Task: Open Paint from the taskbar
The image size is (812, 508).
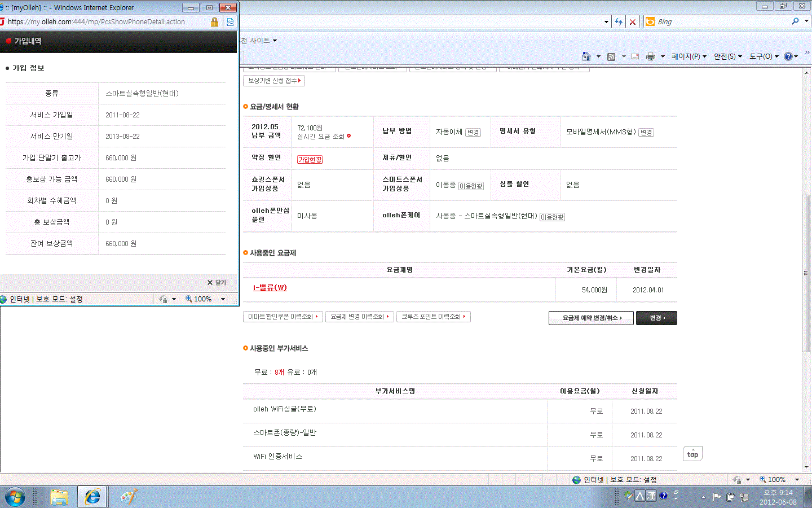Action: [x=129, y=497]
